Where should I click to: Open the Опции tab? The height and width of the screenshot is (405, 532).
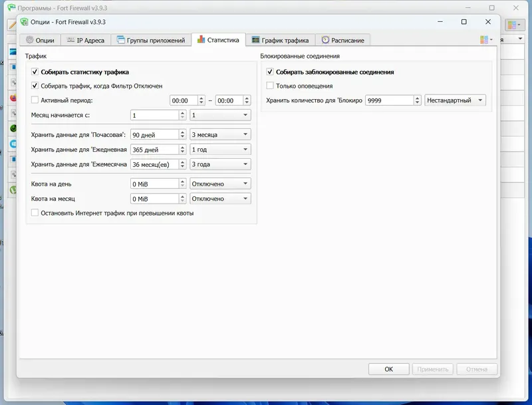(x=40, y=40)
